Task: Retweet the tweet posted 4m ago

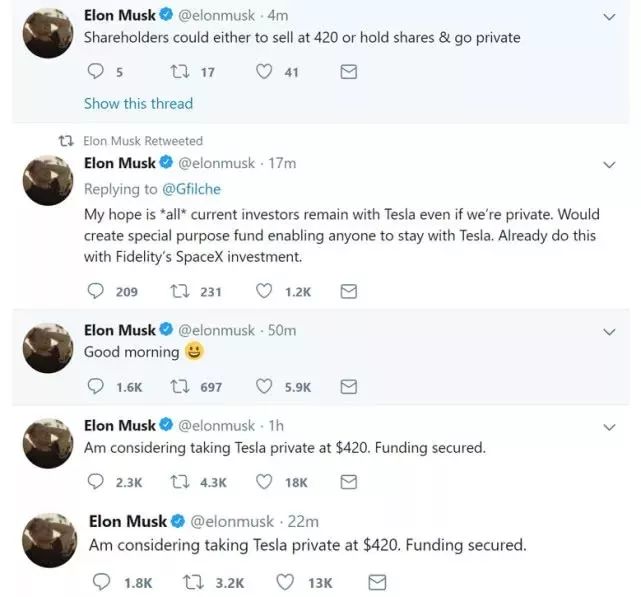Action: (x=179, y=72)
